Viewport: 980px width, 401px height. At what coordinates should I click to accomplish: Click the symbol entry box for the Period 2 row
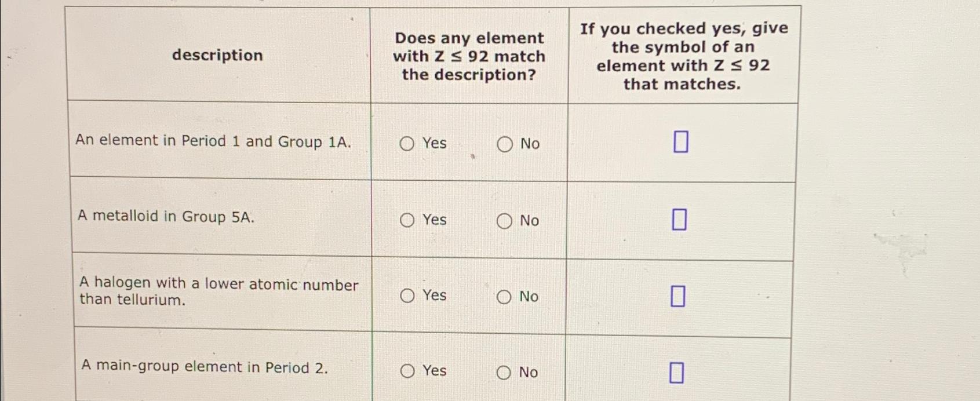[x=676, y=372]
